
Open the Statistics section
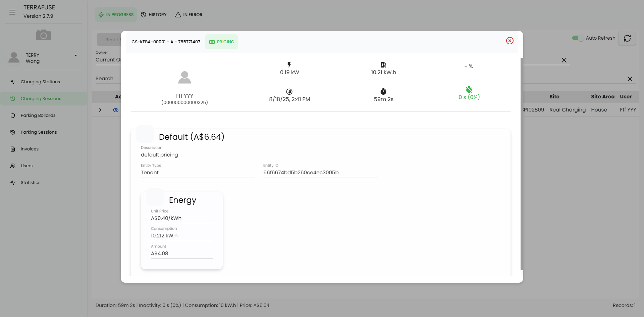pos(30,182)
